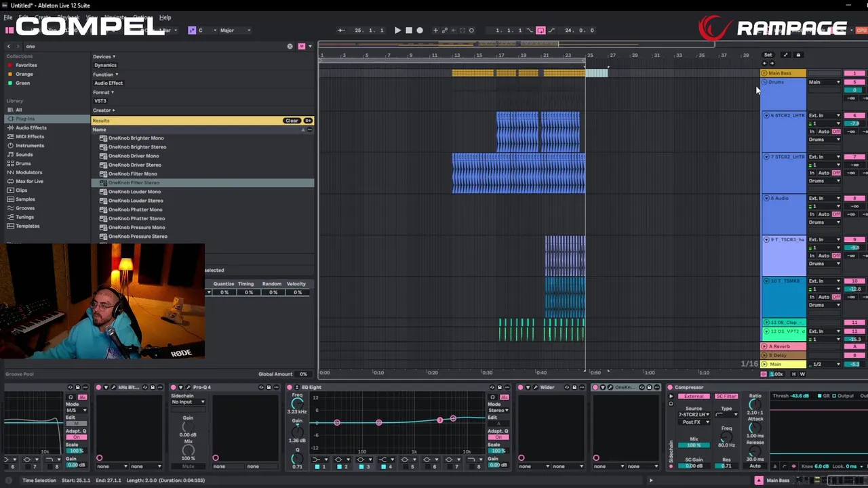Stop playback with the Stop button
868x488 pixels.
[x=408, y=30]
